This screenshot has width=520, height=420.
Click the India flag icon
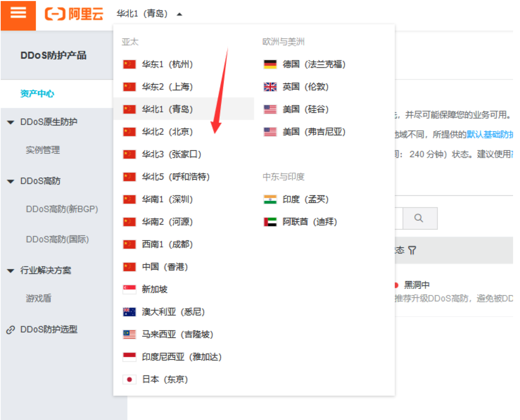[270, 200]
